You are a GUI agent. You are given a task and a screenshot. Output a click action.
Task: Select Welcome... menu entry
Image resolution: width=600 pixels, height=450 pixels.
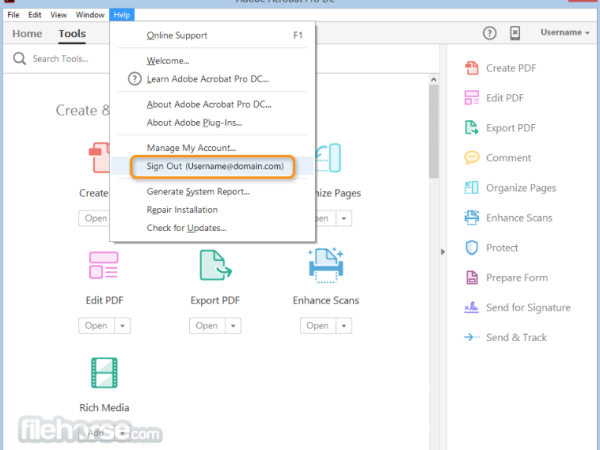coord(212,61)
